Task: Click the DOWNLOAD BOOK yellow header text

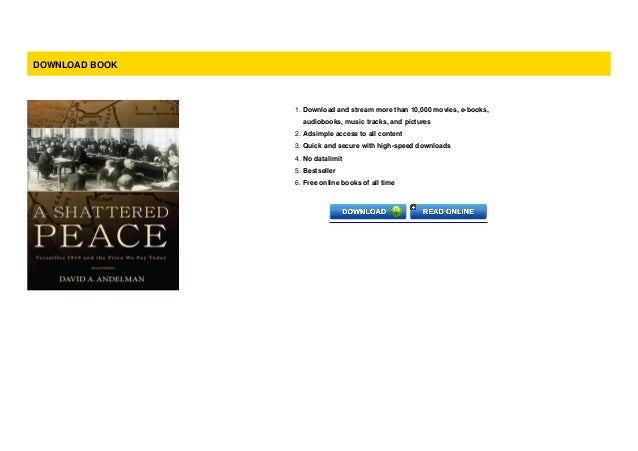Action: click(75, 65)
